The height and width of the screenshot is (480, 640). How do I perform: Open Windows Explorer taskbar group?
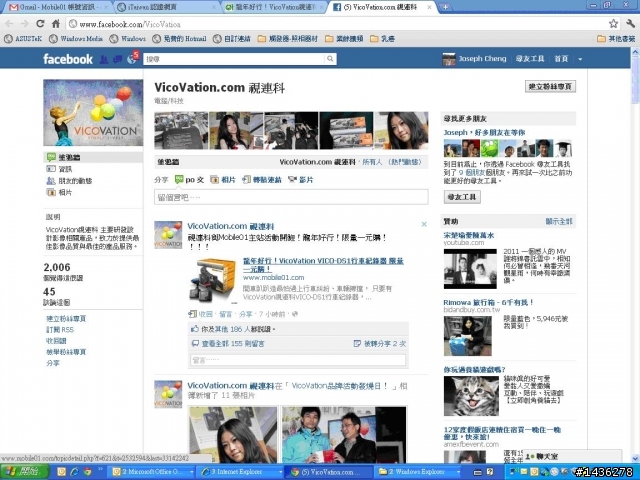click(416, 472)
